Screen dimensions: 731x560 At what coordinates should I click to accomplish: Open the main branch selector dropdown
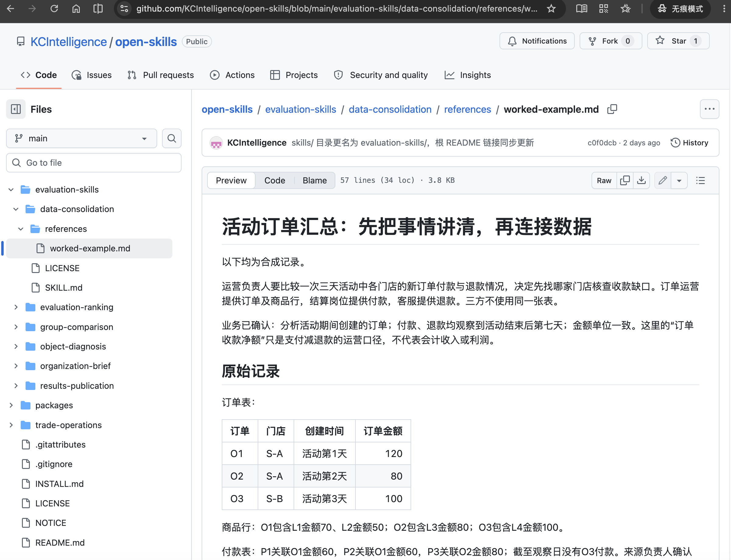[x=82, y=138]
